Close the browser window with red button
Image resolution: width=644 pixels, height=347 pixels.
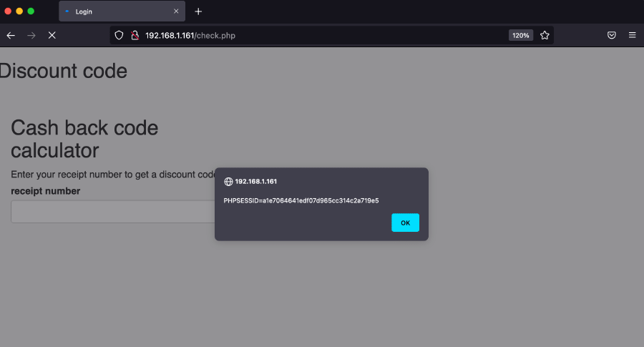9,11
